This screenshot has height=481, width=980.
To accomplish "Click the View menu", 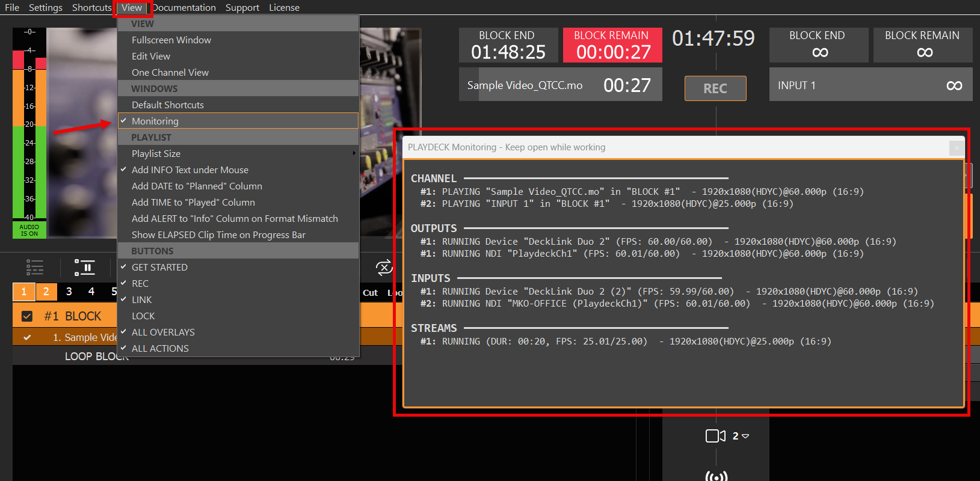I will coord(132,7).
